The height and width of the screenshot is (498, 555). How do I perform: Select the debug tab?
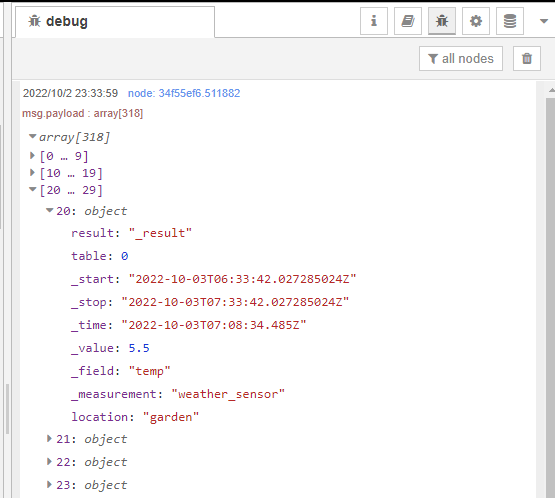pos(115,22)
